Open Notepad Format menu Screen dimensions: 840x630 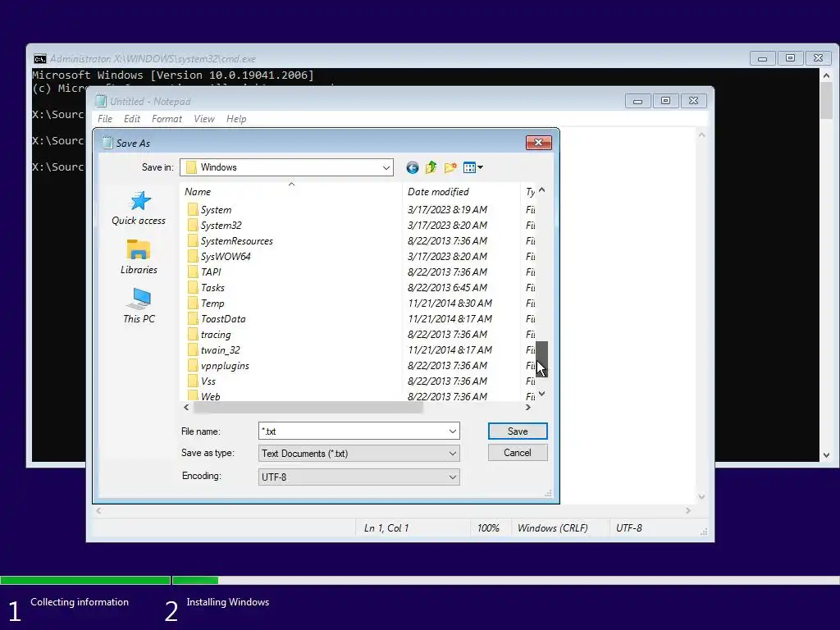[x=167, y=119]
